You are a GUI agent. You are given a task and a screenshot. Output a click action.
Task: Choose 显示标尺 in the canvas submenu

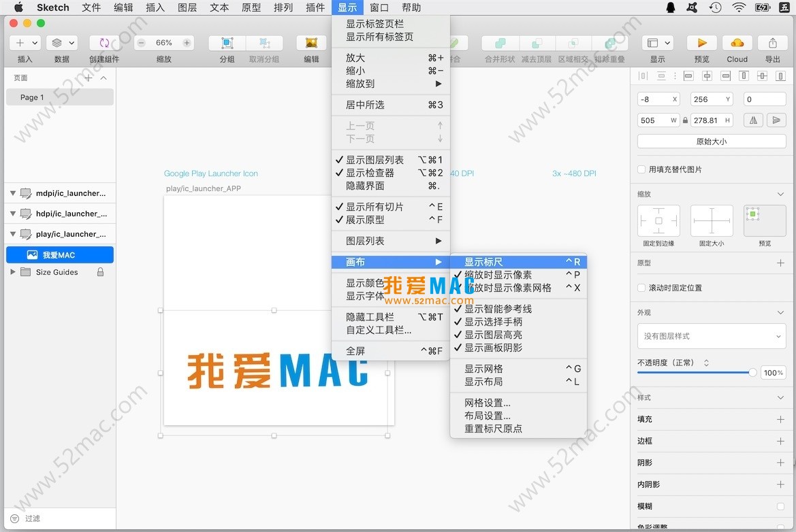[518, 262]
